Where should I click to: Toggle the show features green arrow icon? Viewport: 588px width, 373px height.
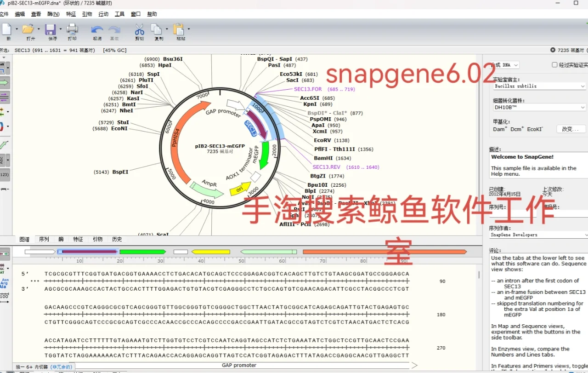(4, 83)
